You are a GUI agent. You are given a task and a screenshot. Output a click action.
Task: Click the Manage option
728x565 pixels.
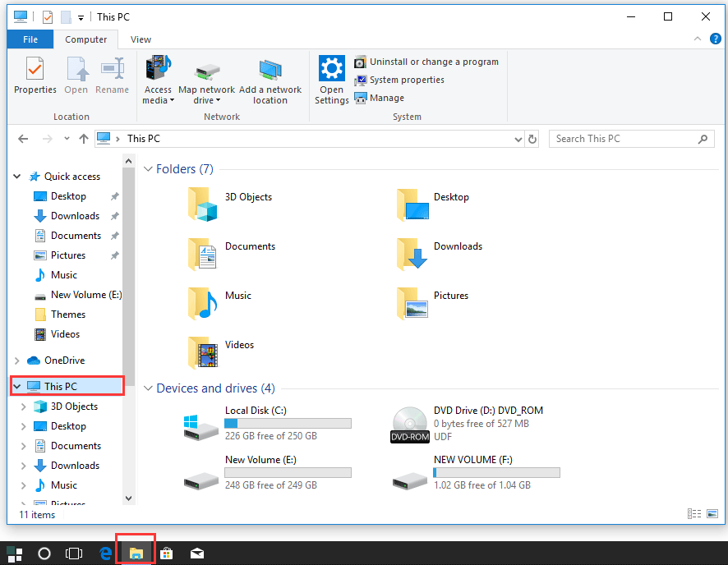click(380, 98)
